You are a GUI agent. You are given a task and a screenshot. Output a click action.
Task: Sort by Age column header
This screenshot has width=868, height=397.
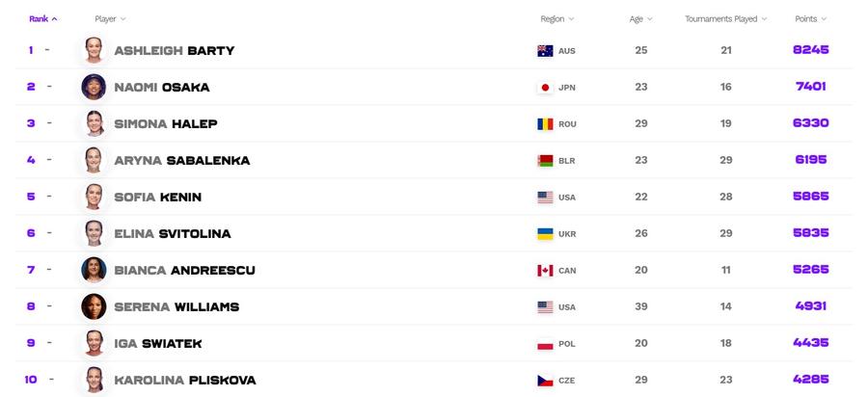[x=641, y=19]
